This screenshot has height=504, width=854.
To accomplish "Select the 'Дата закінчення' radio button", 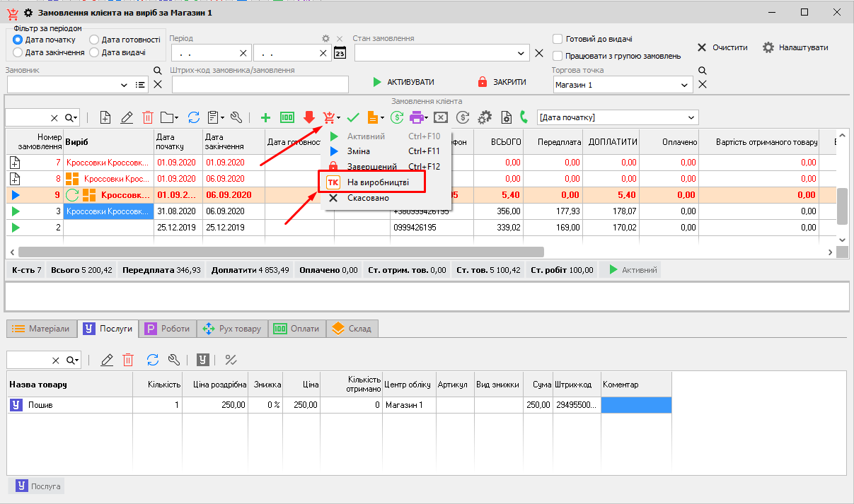I will click(x=18, y=52).
